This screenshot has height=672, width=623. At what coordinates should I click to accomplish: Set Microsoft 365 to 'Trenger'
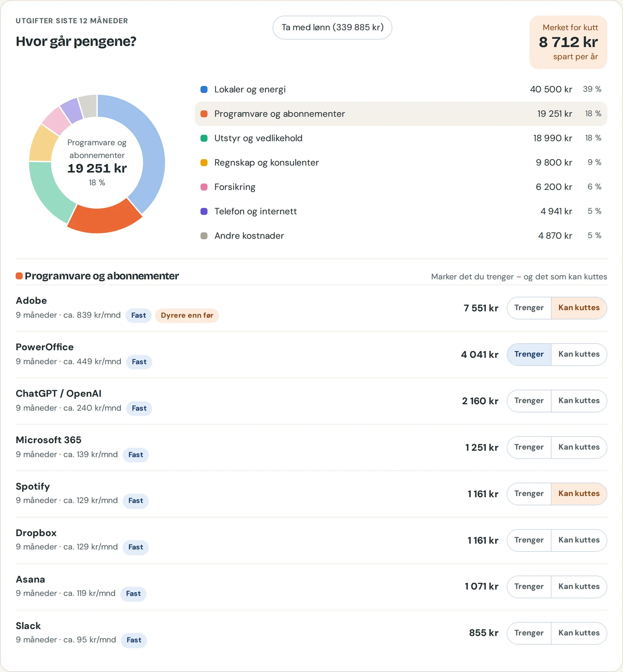tap(529, 447)
